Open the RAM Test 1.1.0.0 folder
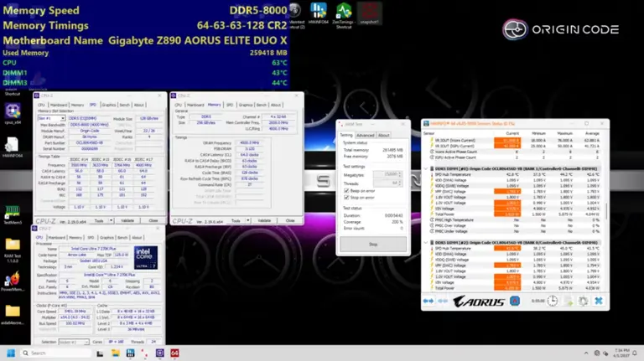The width and height of the screenshot is (644, 361). (13, 250)
